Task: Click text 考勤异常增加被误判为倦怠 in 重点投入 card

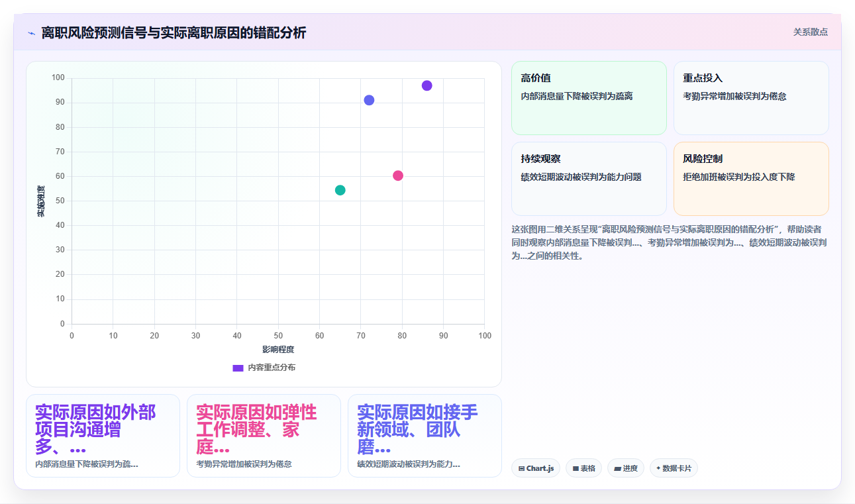Action: [x=735, y=96]
